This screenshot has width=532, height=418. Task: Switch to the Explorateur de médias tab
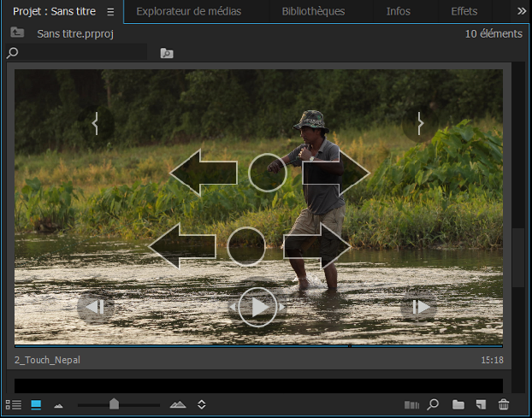point(189,11)
